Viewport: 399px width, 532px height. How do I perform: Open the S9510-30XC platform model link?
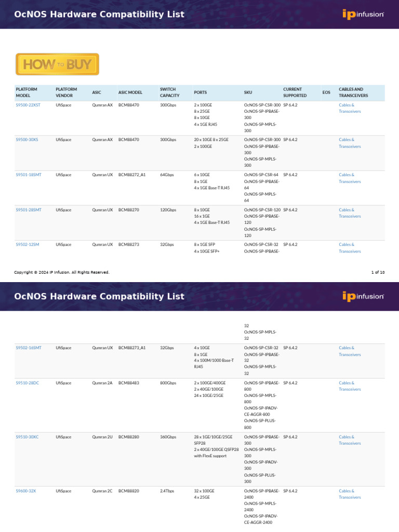click(28, 437)
